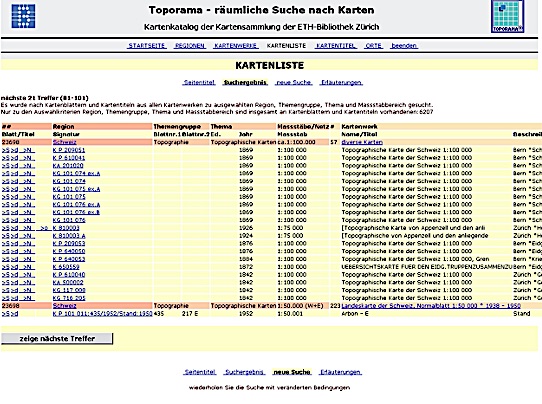542x404 pixels.
Task: Click the >N link in the K 650559 row
Action: 27,267
